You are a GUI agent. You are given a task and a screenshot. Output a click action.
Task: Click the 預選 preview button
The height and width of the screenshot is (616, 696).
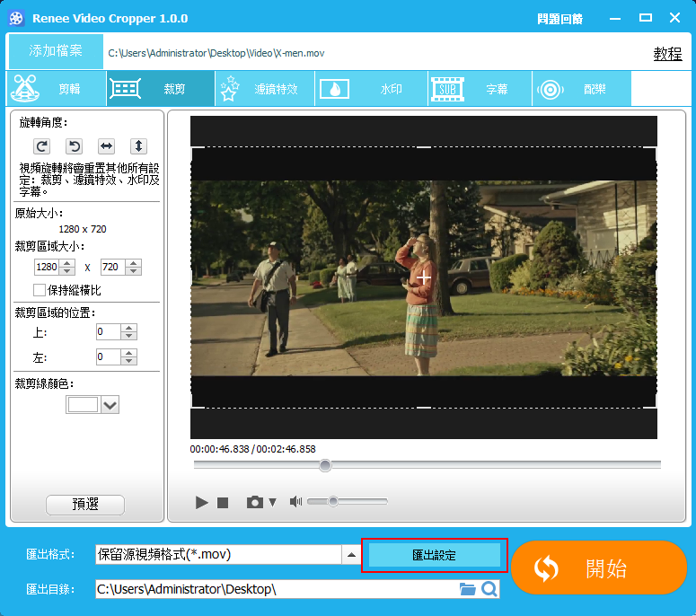85,505
